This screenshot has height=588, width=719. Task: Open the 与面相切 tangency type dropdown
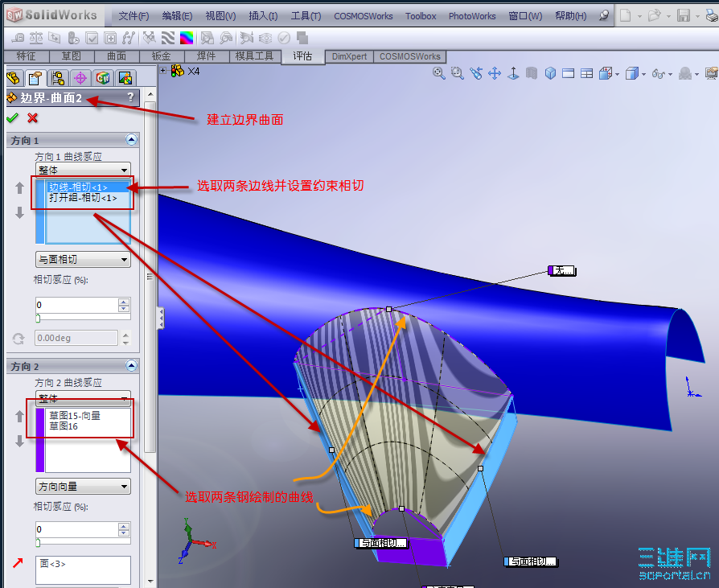tap(83, 260)
